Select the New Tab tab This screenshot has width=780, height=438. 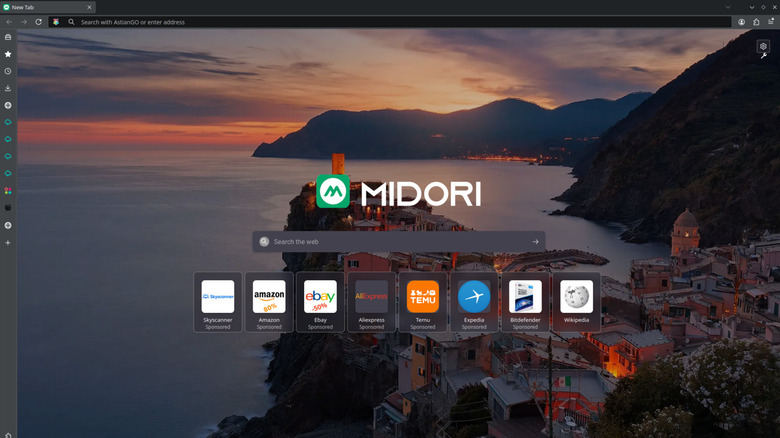[48, 7]
